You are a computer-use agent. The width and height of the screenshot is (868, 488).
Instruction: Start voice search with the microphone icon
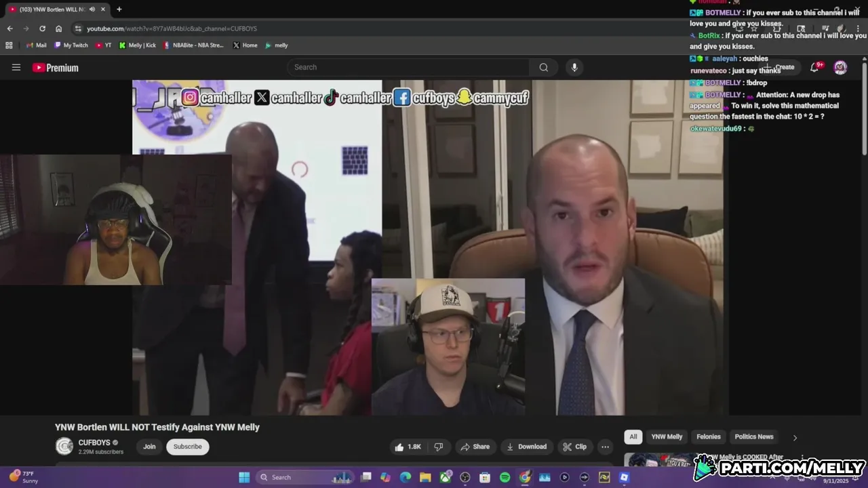(x=574, y=67)
